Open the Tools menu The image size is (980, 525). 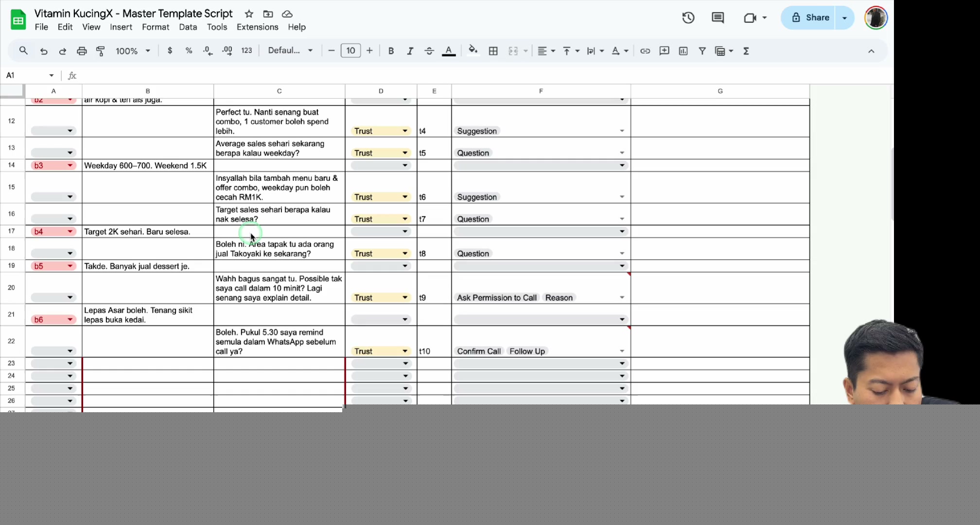coord(217,27)
